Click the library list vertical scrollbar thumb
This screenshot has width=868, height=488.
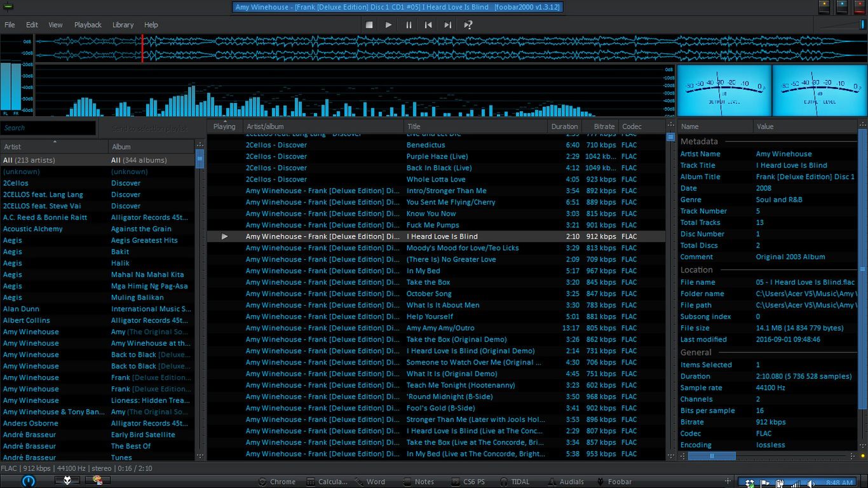tap(200, 159)
